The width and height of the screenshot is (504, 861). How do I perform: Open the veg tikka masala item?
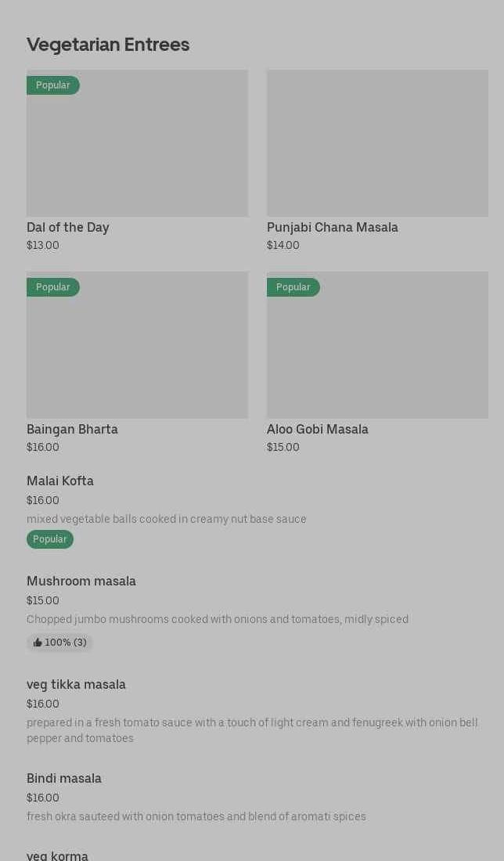(x=76, y=685)
